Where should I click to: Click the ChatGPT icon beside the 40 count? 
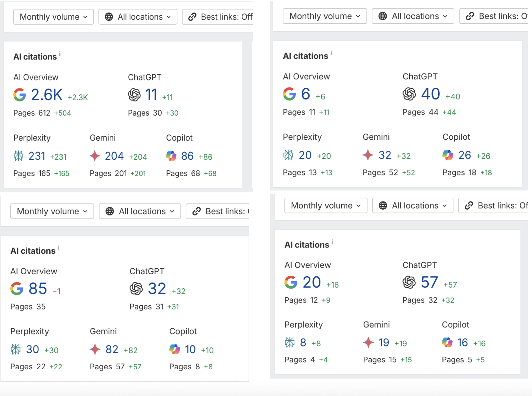pyautogui.click(x=409, y=94)
